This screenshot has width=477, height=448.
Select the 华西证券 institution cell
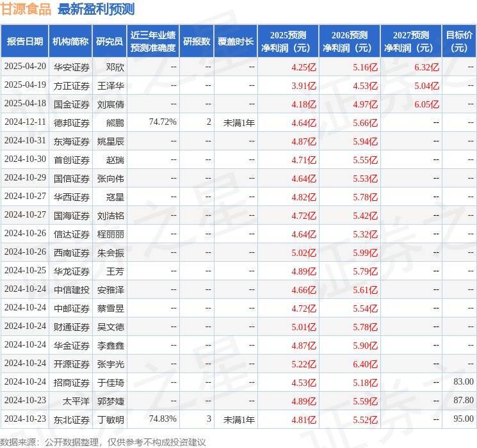tap(72, 197)
